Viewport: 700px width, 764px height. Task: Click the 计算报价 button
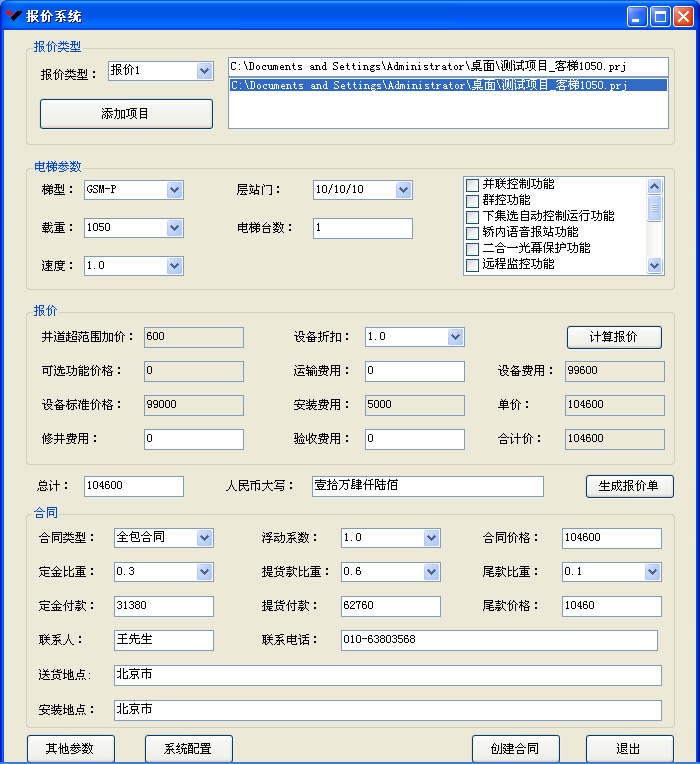pyautogui.click(x=614, y=337)
